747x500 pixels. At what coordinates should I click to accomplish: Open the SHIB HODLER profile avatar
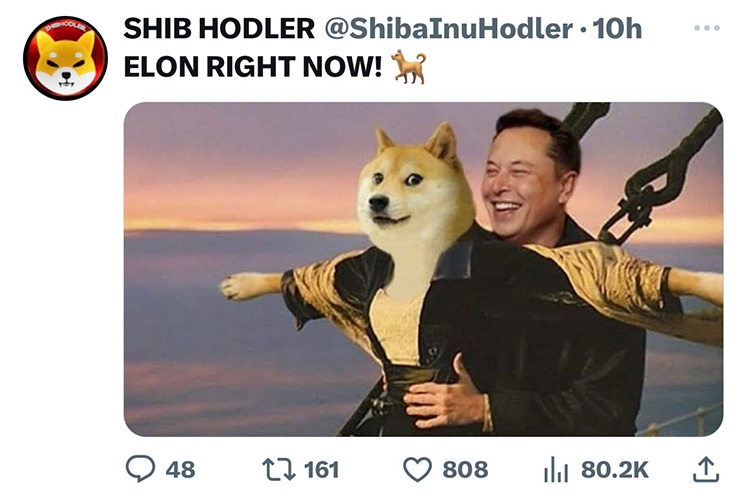pyautogui.click(x=65, y=58)
